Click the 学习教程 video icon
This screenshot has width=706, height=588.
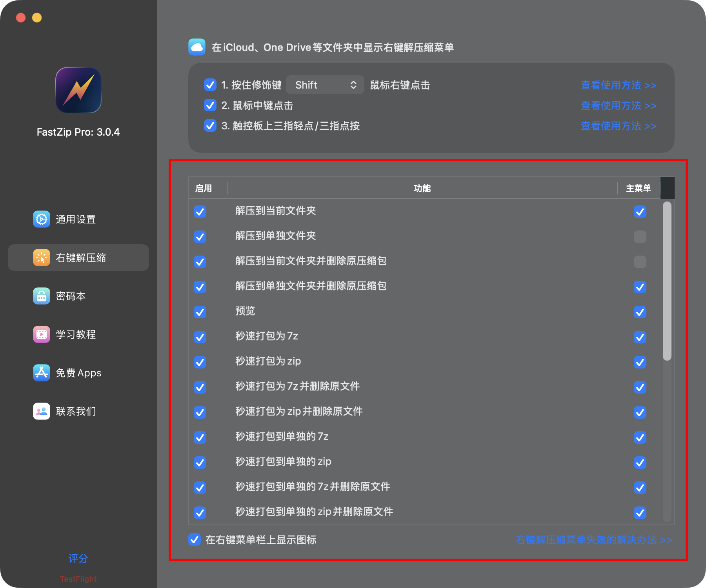click(41, 334)
